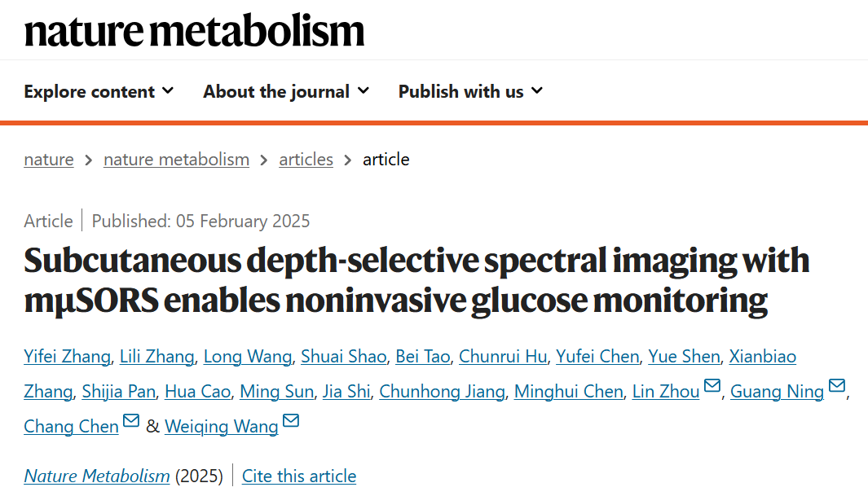868x496 pixels.
Task: Expand the Publish with us menu
Action: [470, 91]
